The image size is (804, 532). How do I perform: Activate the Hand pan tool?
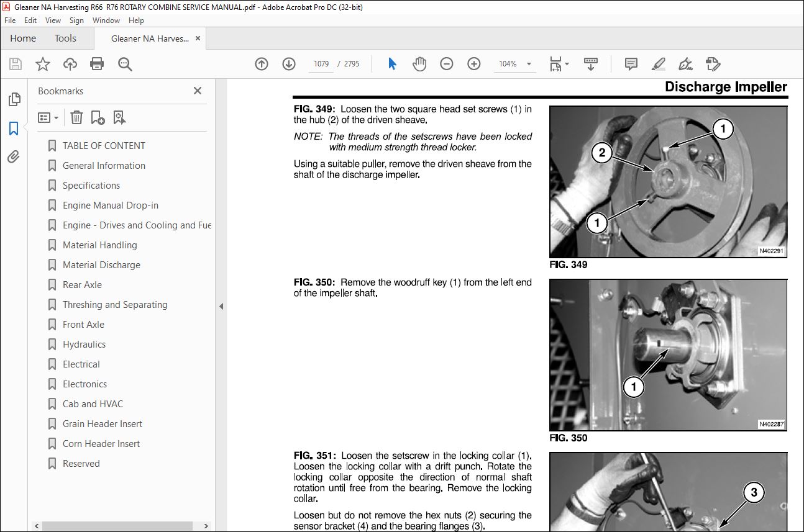coord(419,64)
